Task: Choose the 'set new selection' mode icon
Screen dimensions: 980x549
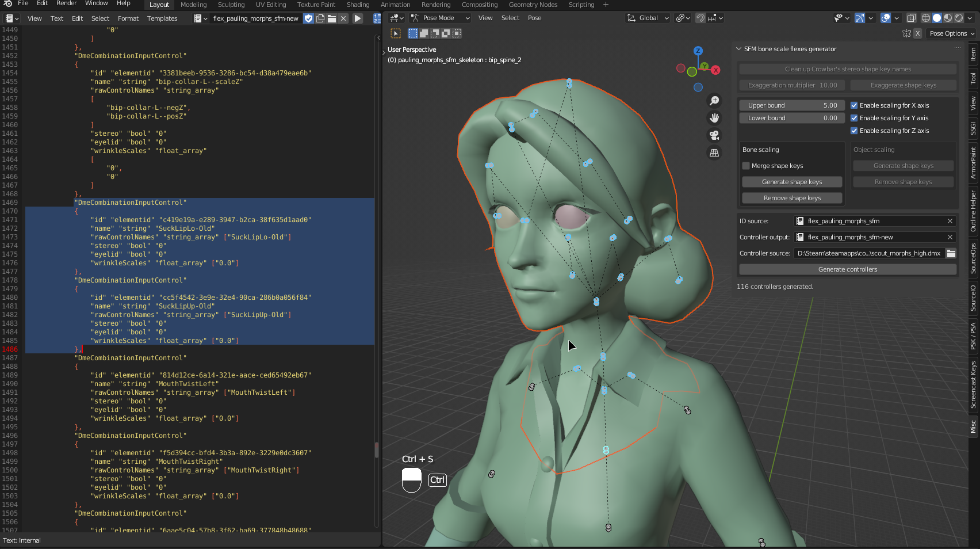Action: [413, 33]
